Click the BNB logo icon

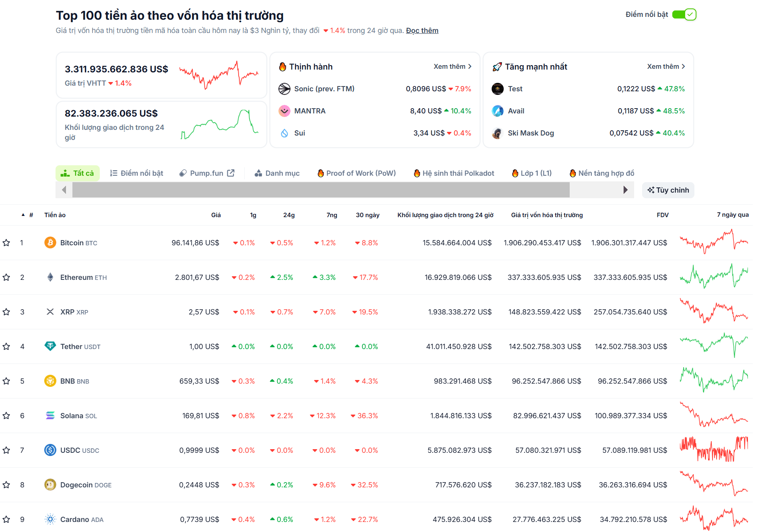coord(50,381)
